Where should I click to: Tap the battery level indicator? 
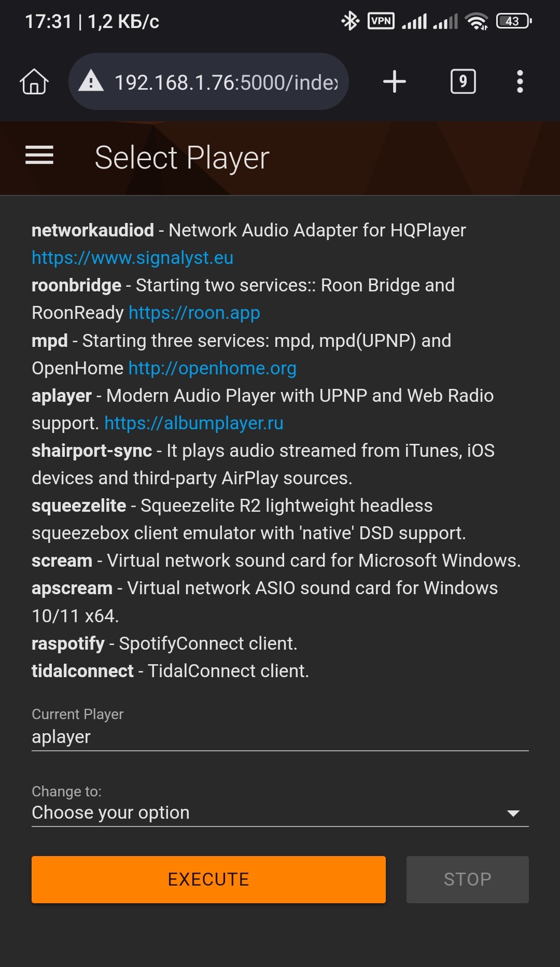[513, 21]
